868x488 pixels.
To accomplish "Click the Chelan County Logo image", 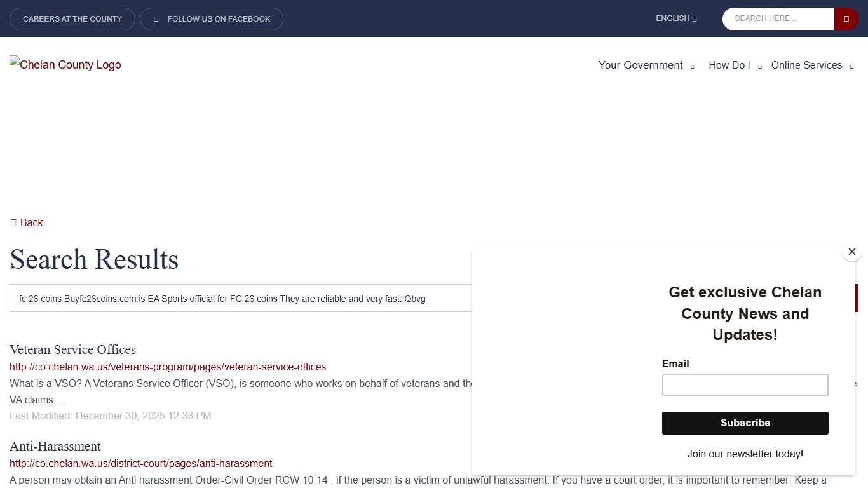I will [65, 65].
